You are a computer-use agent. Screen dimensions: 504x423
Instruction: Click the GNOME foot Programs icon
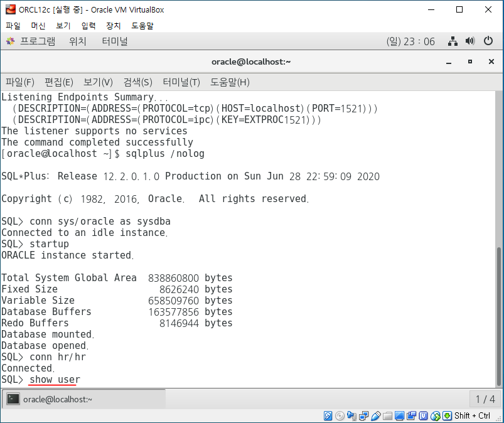tap(10, 41)
